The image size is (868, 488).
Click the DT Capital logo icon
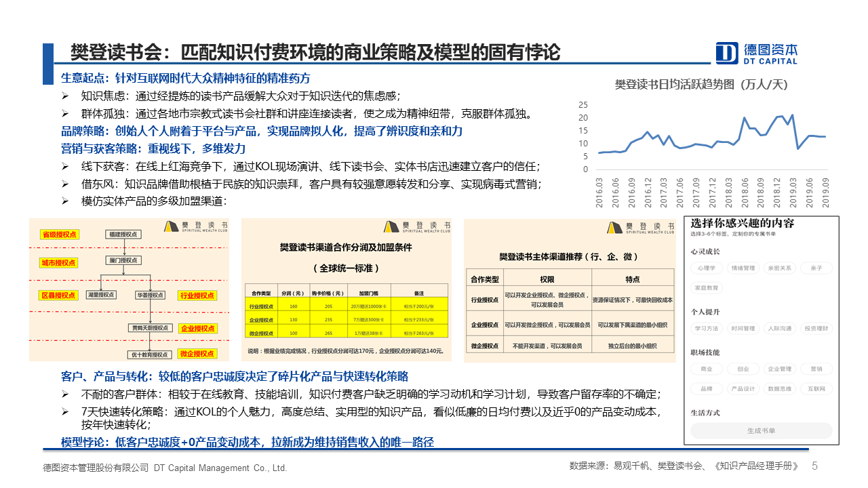[x=728, y=53]
